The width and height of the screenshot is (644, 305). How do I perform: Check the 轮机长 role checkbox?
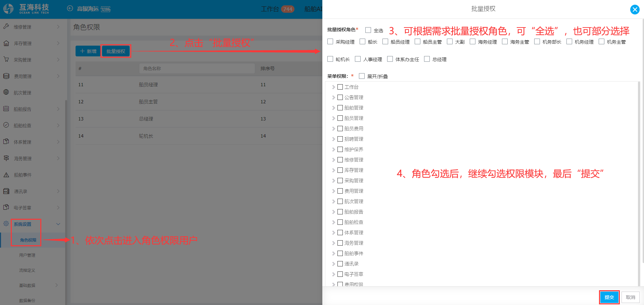(330, 59)
